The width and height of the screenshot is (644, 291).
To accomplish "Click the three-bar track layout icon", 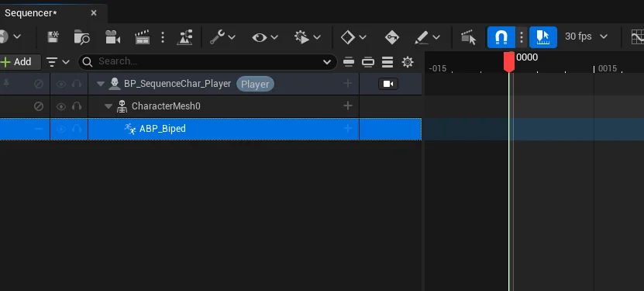I will coord(387,62).
